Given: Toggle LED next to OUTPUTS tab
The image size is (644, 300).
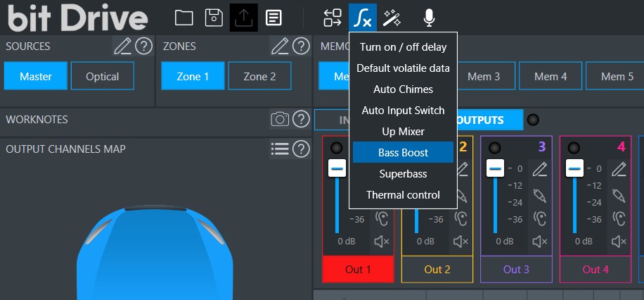Looking at the screenshot, I should (x=533, y=120).
